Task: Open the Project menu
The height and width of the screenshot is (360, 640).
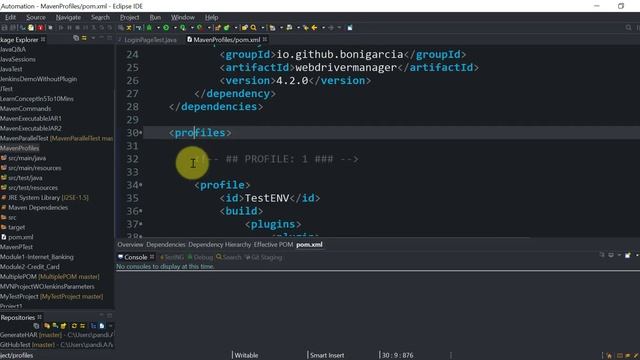Action: (x=129, y=17)
